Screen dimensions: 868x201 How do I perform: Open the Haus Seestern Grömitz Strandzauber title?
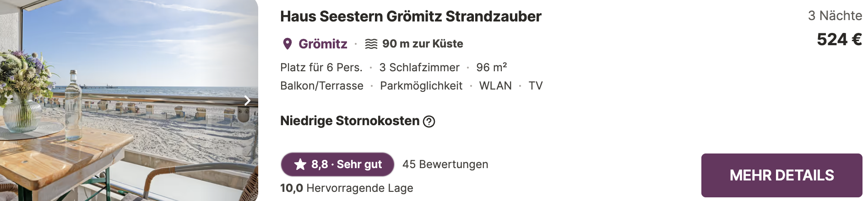point(411,16)
